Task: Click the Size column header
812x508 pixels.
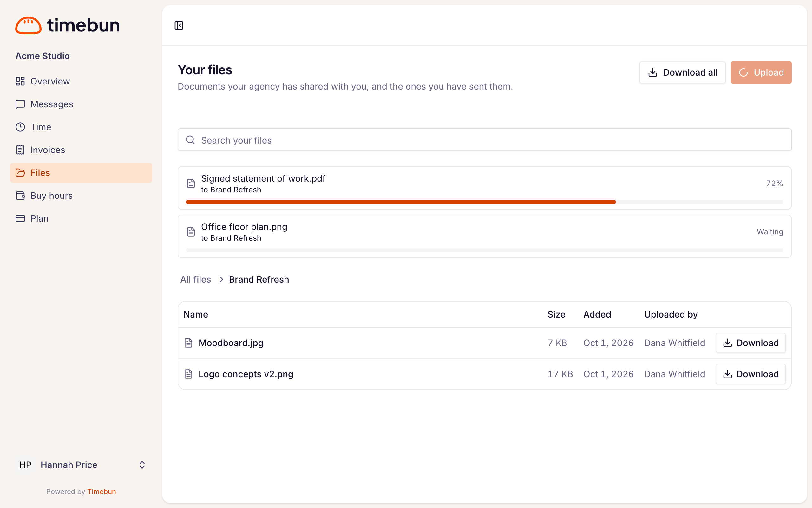Action: pos(556,314)
